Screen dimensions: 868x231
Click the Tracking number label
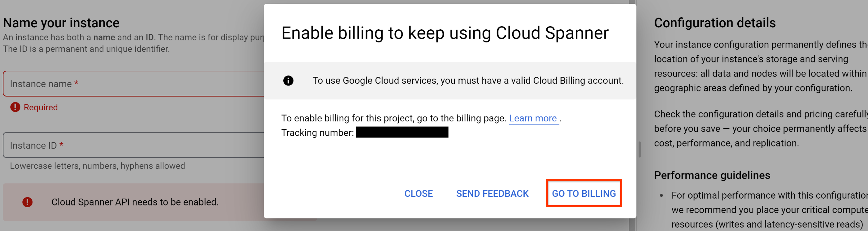(316, 132)
